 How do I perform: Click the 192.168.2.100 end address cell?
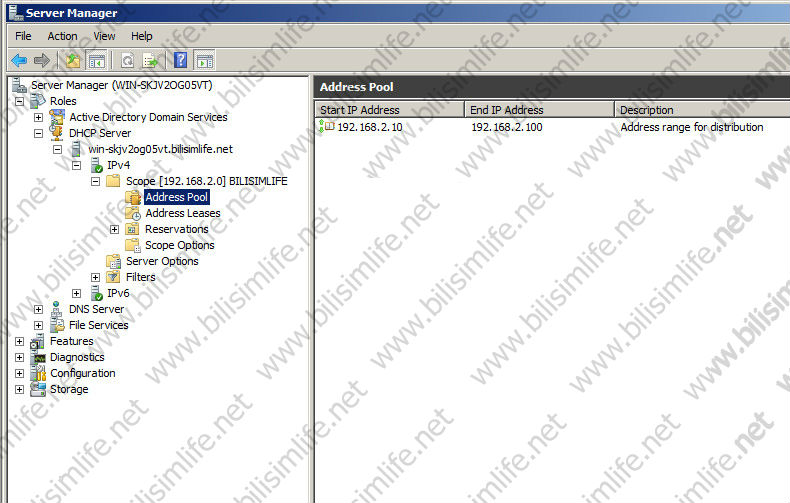pyautogui.click(x=507, y=127)
